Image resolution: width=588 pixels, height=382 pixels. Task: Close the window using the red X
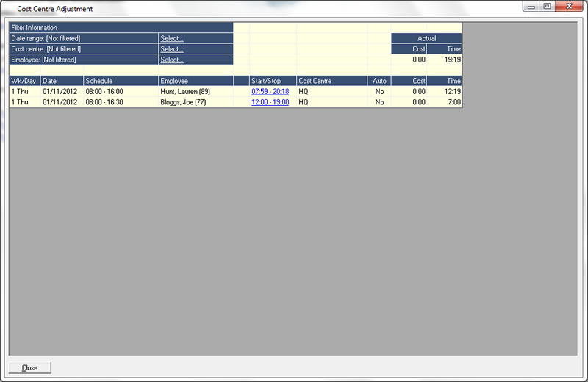pyautogui.click(x=568, y=7)
